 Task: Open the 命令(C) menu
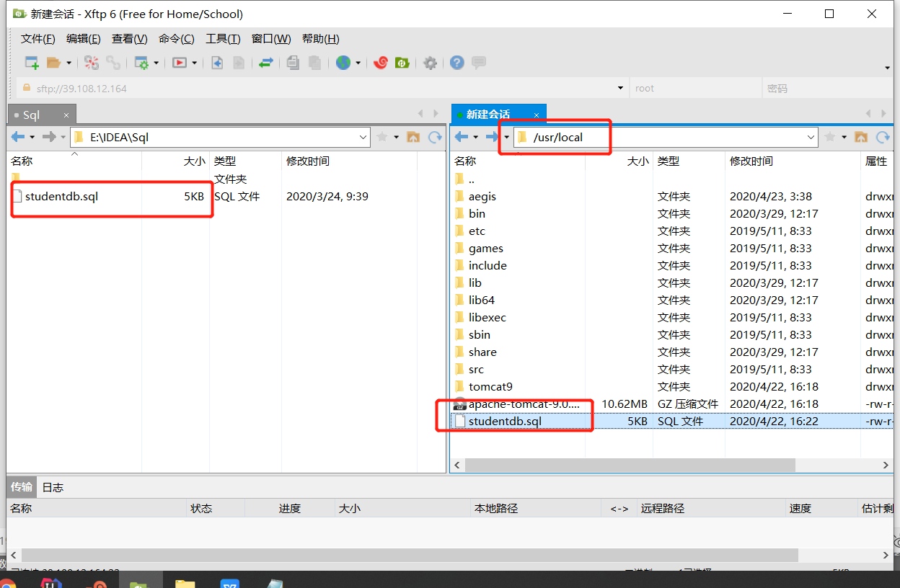pyautogui.click(x=177, y=39)
